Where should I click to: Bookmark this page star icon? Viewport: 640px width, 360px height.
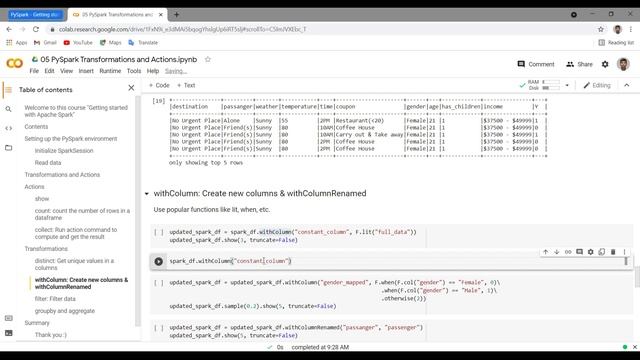[600, 29]
